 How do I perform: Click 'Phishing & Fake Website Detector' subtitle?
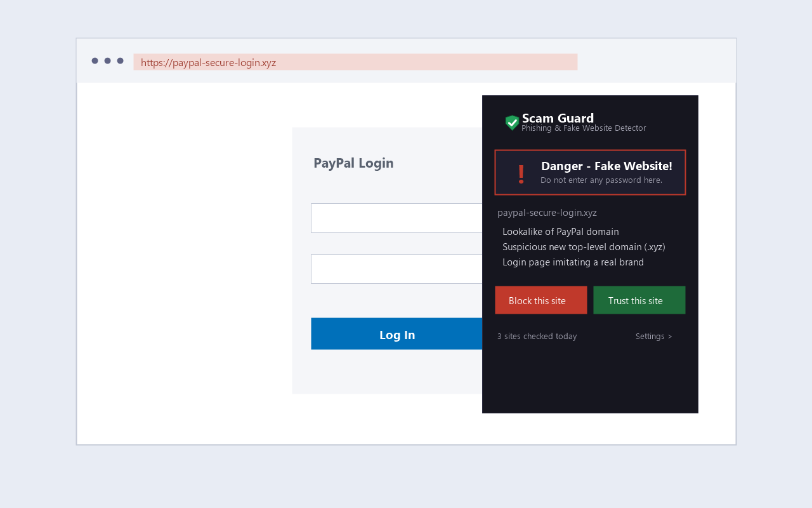(584, 128)
